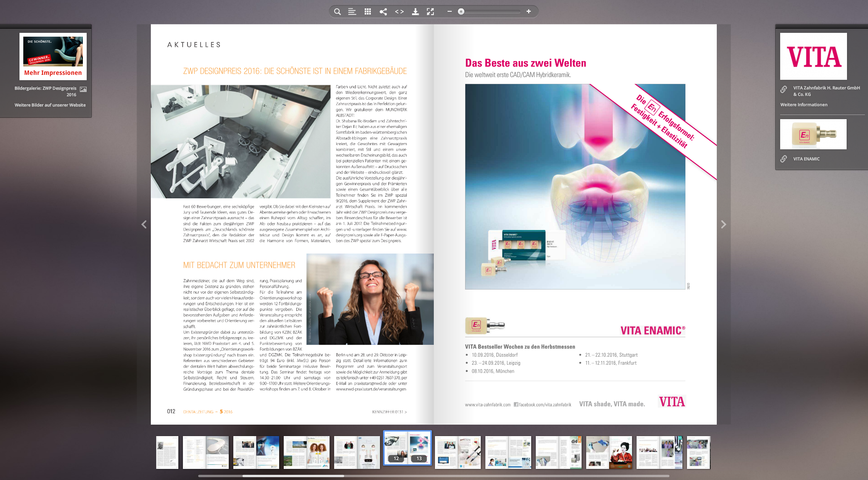Click facebook.com/vita.zahnfabrik text in ad
Viewport: 868px width, 480px height.
click(x=545, y=405)
